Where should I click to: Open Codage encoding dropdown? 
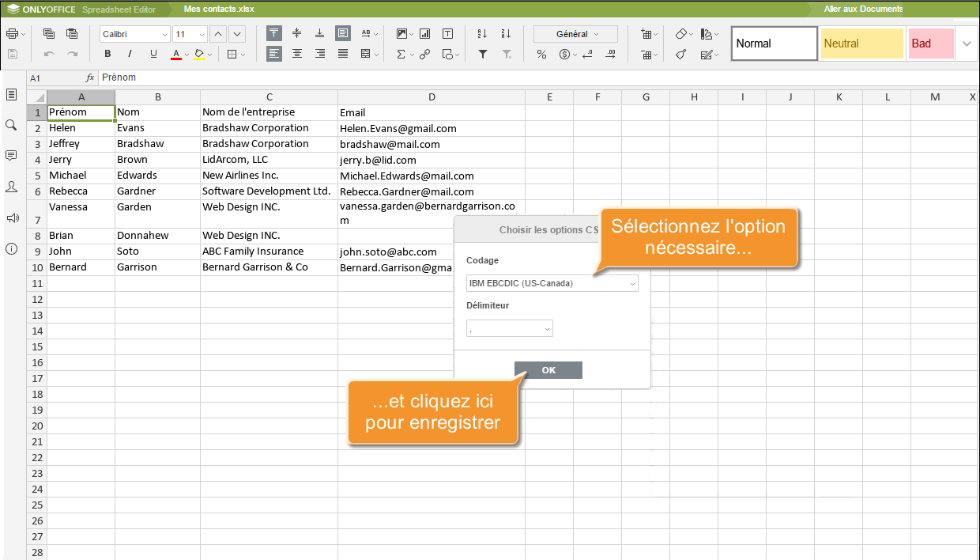point(552,283)
